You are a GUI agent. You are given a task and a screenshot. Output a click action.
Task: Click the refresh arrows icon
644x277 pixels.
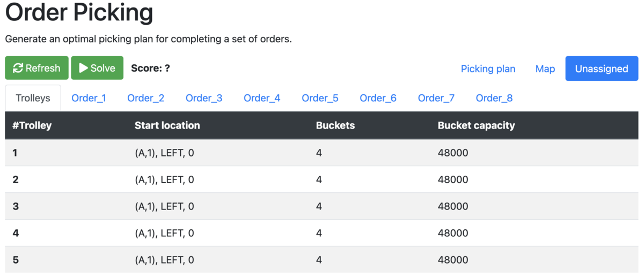pos(18,68)
